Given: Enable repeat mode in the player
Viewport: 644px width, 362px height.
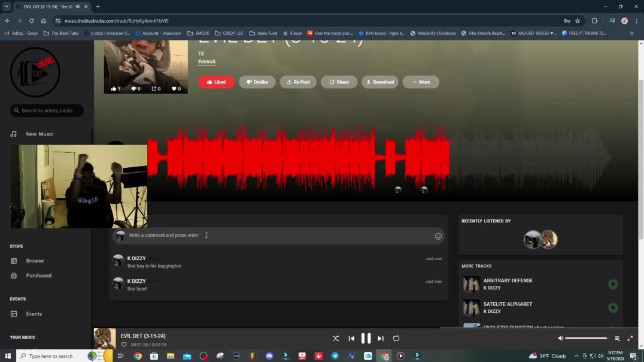Looking at the screenshot, I should 396,338.
